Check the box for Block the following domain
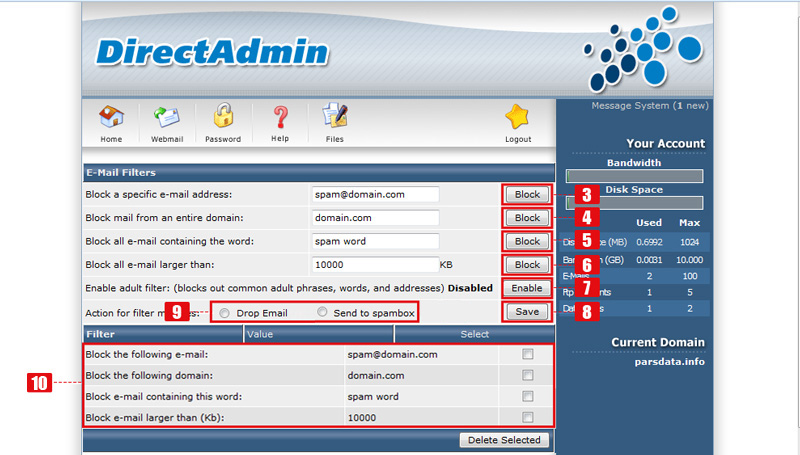The width and height of the screenshot is (800, 455). click(x=528, y=375)
